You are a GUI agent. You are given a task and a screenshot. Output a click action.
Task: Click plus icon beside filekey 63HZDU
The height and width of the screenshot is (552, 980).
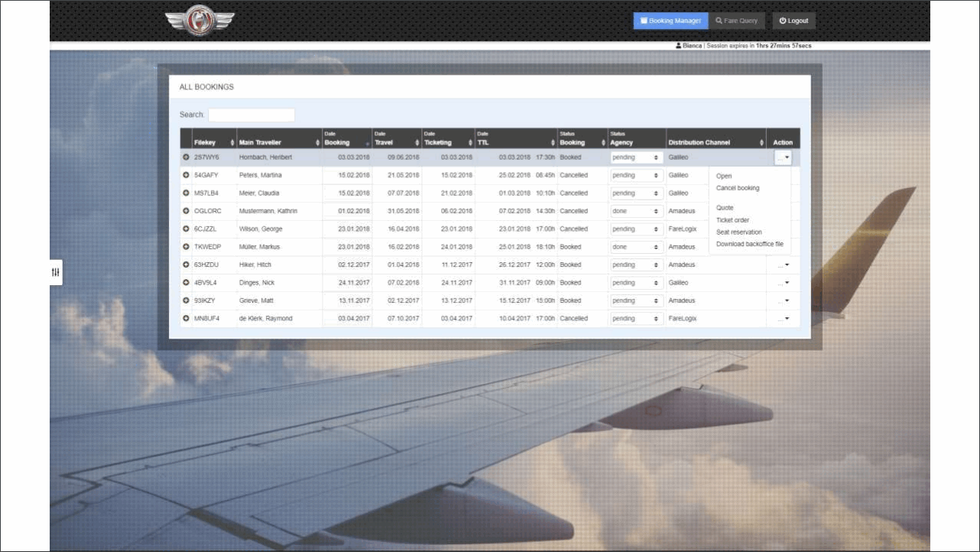pos(186,265)
